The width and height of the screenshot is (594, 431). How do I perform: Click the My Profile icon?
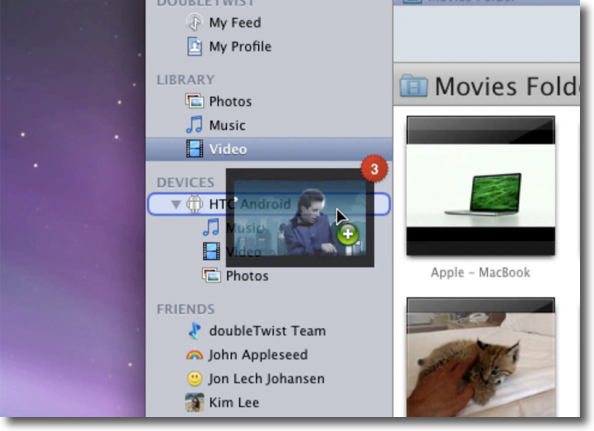pos(195,47)
